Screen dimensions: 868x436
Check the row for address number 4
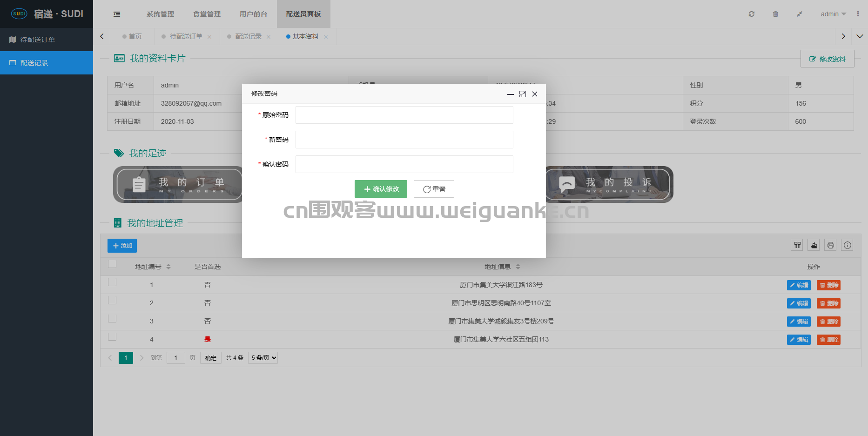tap(112, 337)
